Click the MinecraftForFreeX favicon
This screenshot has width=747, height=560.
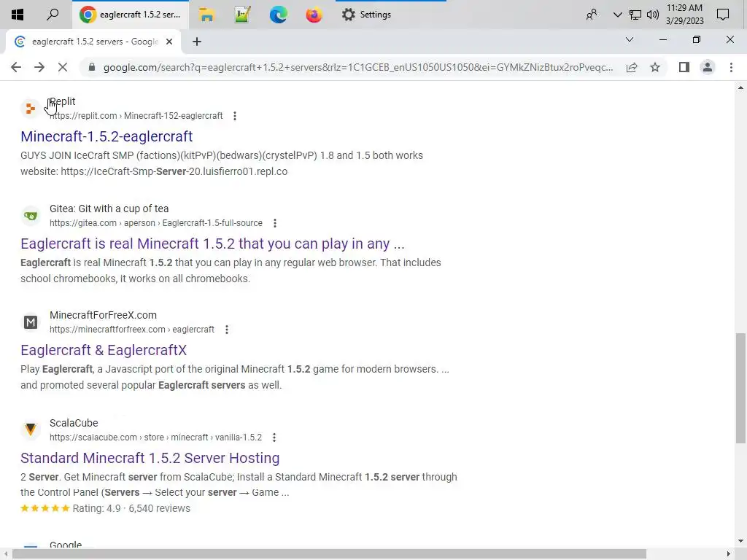pos(30,322)
